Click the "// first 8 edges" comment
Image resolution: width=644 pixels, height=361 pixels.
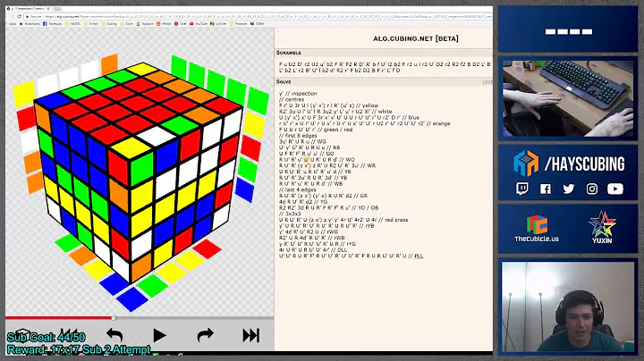pos(298,136)
